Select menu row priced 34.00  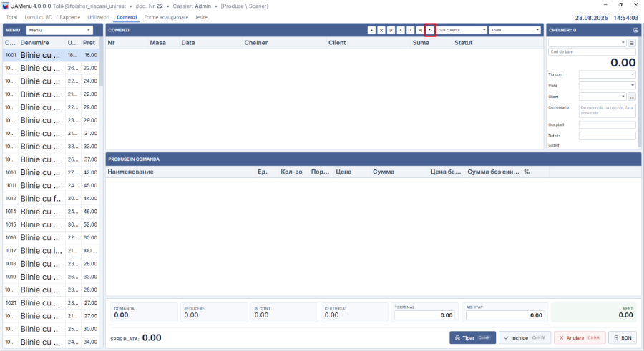(52, 342)
